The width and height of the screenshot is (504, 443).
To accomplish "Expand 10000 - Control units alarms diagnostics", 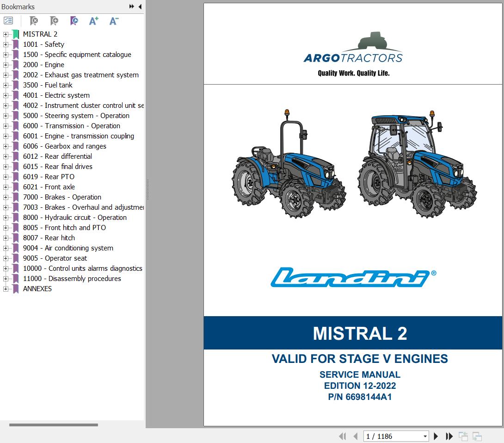I will point(6,268).
